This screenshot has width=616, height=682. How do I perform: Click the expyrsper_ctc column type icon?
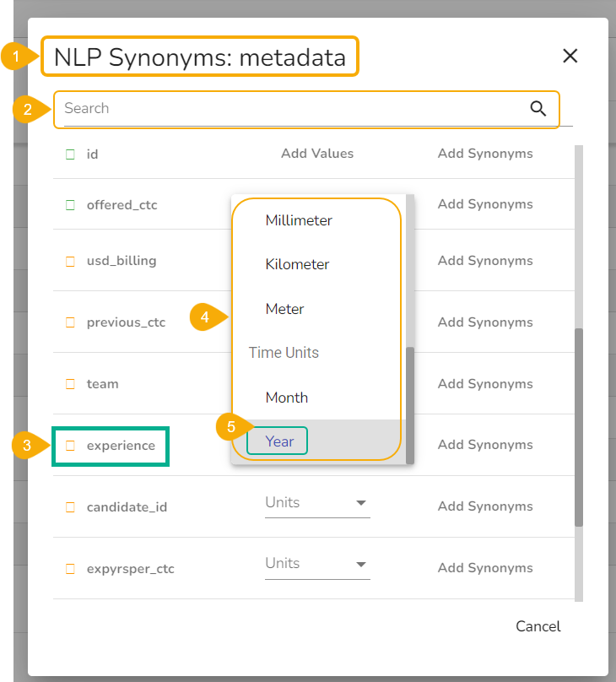[x=70, y=569]
